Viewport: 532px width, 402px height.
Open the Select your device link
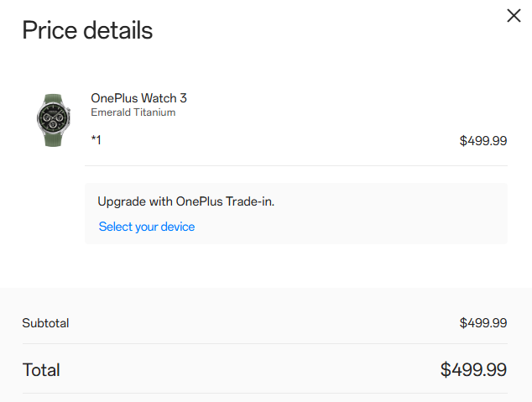point(147,227)
